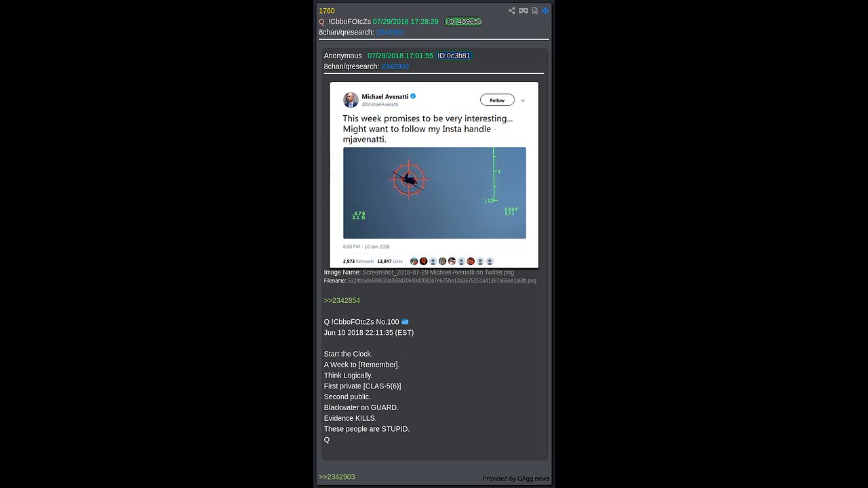
Task: Open 8chan/qresearch post link 2343381
Action: pyautogui.click(x=390, y=33)
